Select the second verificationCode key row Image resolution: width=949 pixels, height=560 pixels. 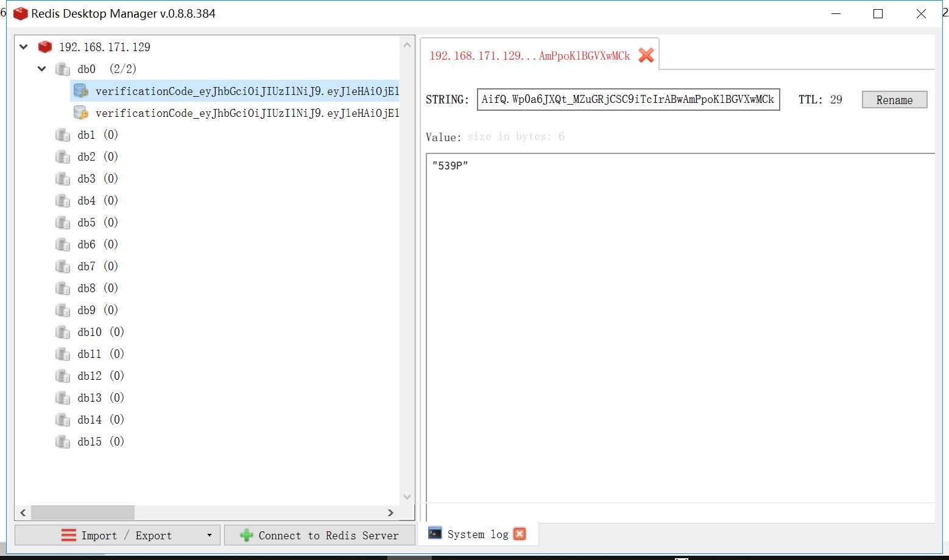pyautogui.click(x=235, y=113)
